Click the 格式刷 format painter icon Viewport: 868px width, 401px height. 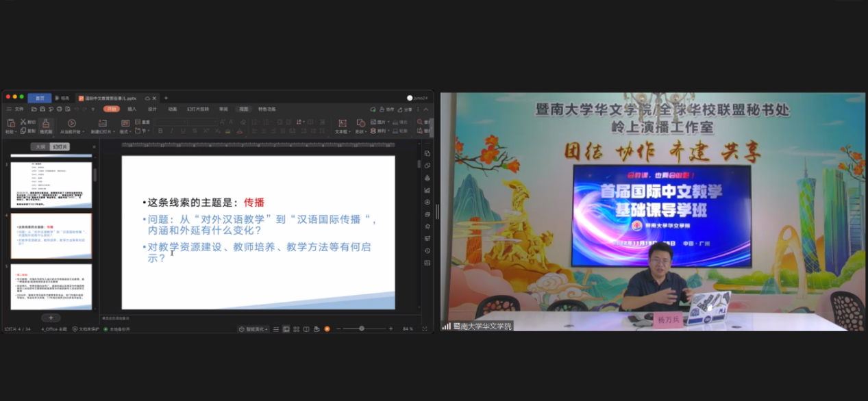(x=46, y=124)
